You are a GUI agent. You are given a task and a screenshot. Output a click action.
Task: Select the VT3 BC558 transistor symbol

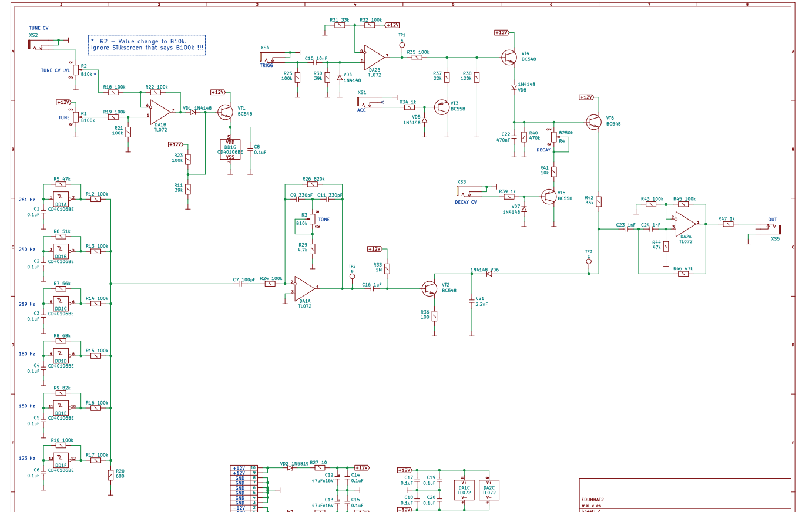pos(441,107)
